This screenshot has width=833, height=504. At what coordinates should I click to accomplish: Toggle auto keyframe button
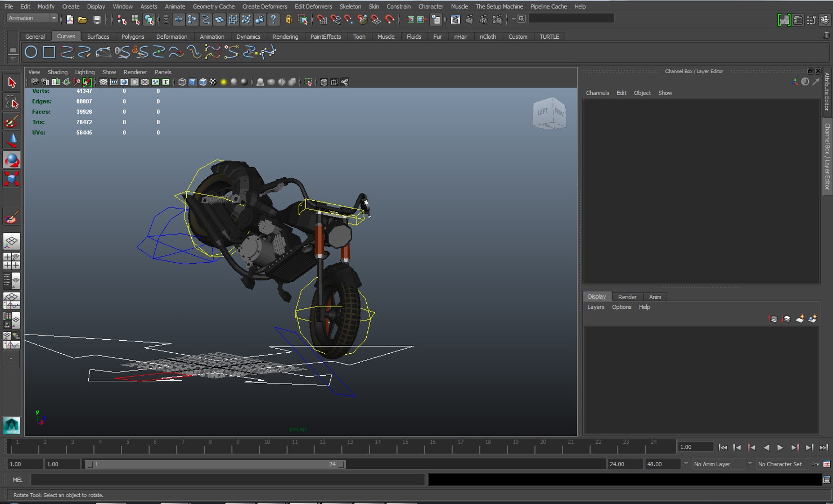click(x=815, y=464)
